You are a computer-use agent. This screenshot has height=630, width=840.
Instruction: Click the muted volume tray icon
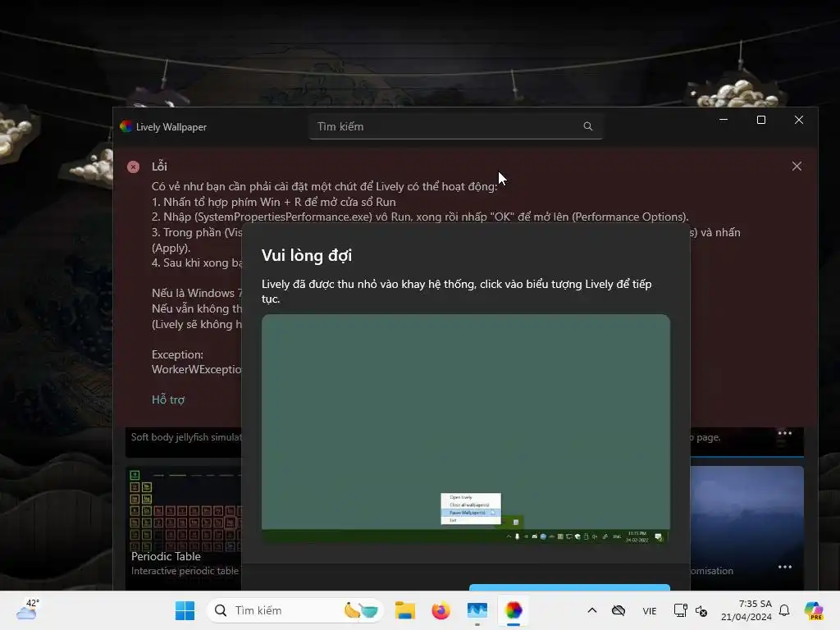(x=701, y=610)
